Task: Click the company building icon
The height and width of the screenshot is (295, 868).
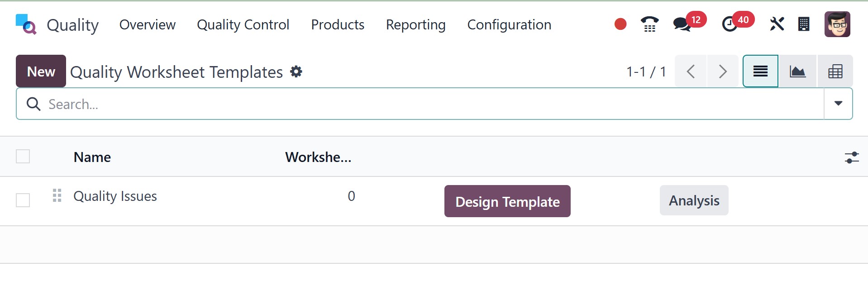Action: click(804, 24)
